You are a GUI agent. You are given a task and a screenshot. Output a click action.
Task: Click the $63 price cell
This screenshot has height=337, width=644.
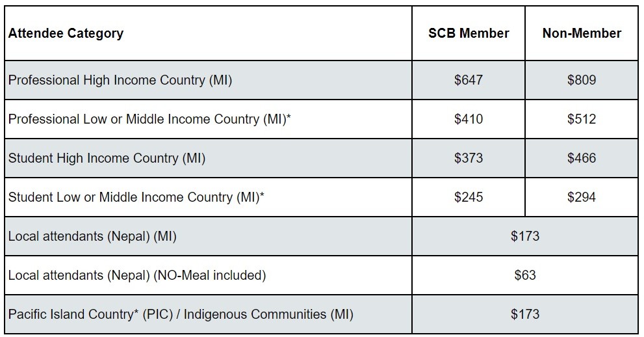click(x=525, y=275)
